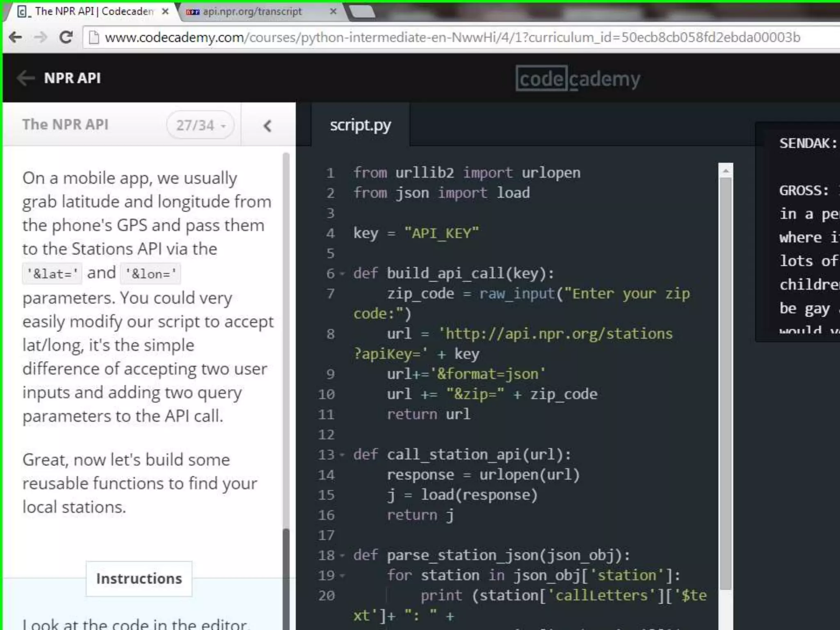Viewport: 840px width, 630px height.
Task: Click the Codecademy logo
Action: (577, 78)
